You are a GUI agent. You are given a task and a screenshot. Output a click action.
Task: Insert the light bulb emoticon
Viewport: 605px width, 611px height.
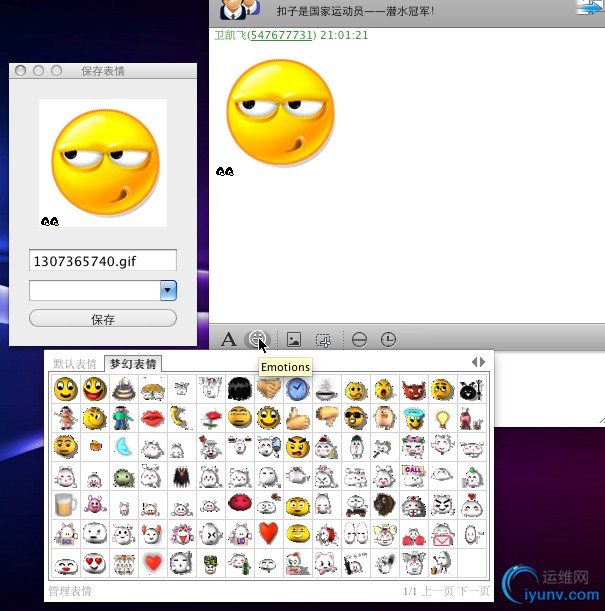coord(443,418)
